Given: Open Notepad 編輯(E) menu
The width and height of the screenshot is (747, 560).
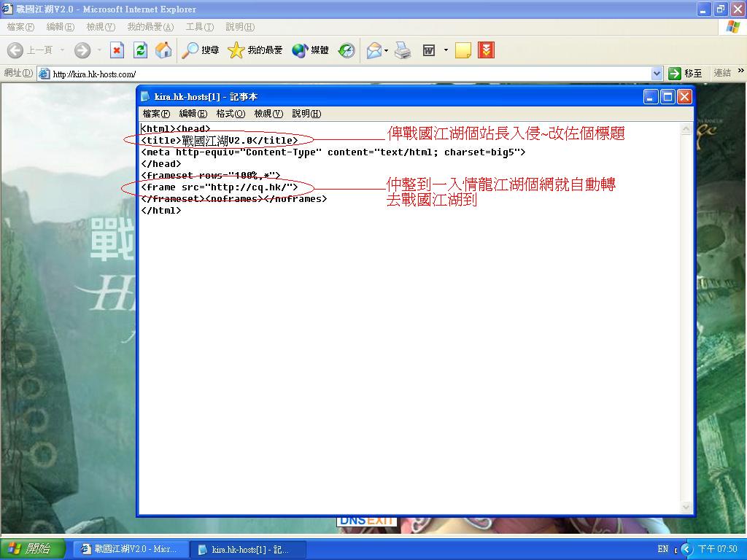Looking at the screenshot, I should [193, 114].
